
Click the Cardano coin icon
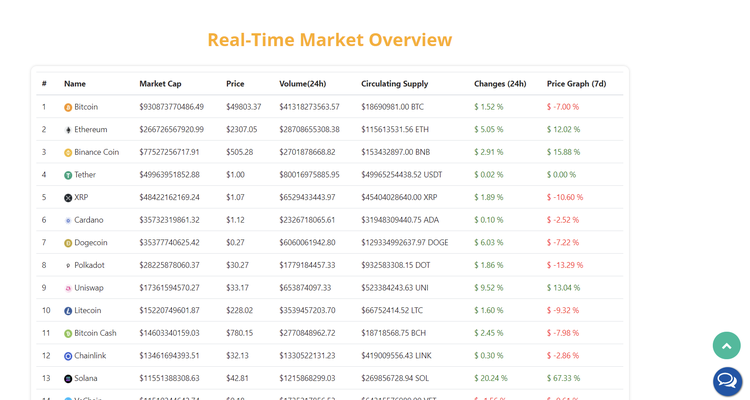(x=68, y=221)
